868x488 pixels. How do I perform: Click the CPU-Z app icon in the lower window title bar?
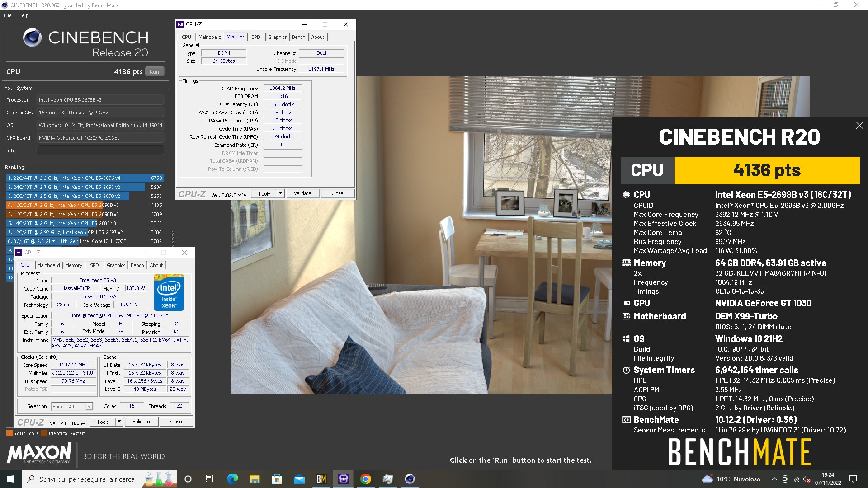click(x=19, y=253)
